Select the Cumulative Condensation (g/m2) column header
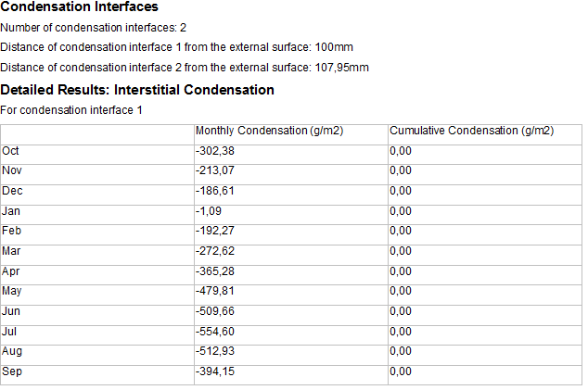 click(471, 131)
